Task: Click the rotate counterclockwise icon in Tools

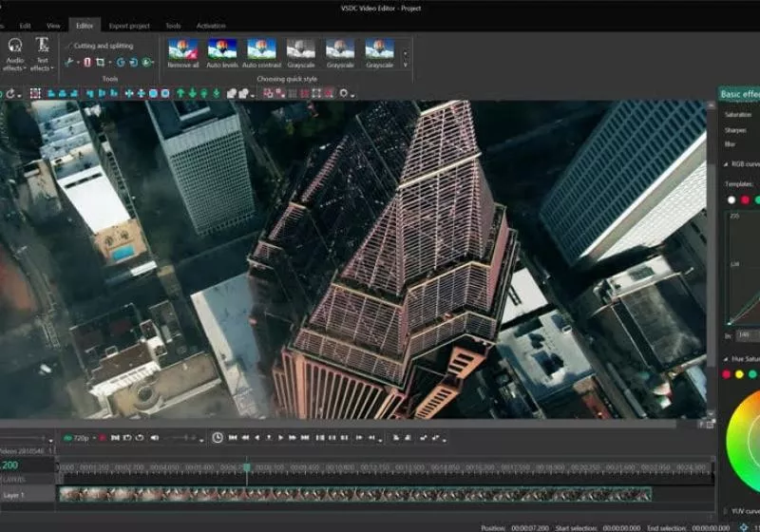Action: [121, 62]
